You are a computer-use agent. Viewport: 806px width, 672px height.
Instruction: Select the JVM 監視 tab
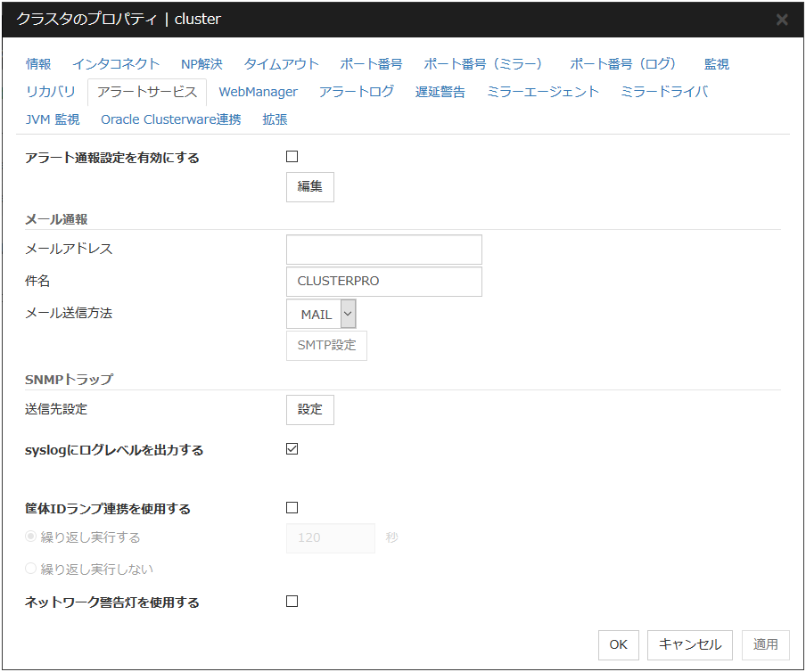[x=53, y=119]
